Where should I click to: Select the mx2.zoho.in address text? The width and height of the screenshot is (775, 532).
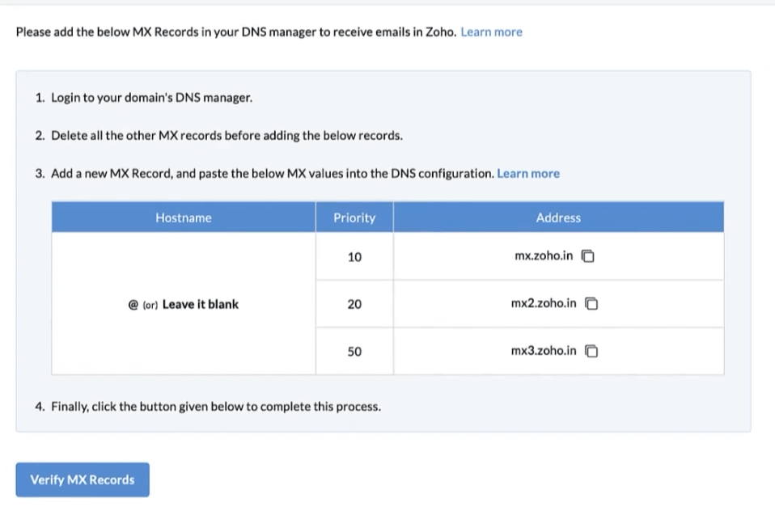pos(544,303)
